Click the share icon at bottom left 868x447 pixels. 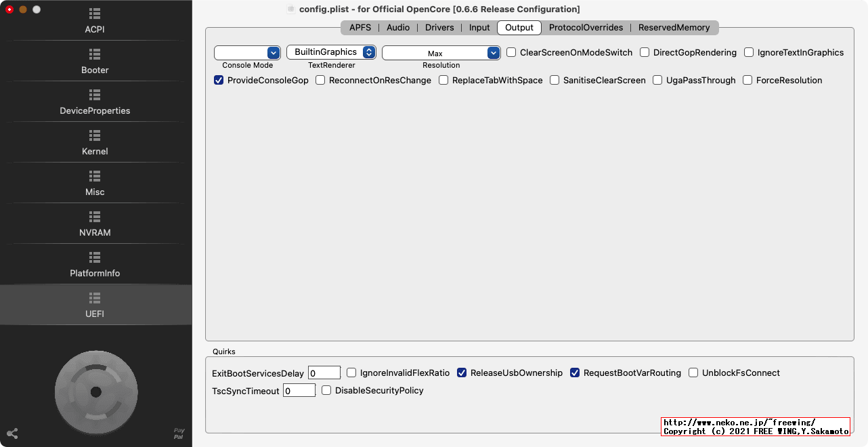coord(12,433)
